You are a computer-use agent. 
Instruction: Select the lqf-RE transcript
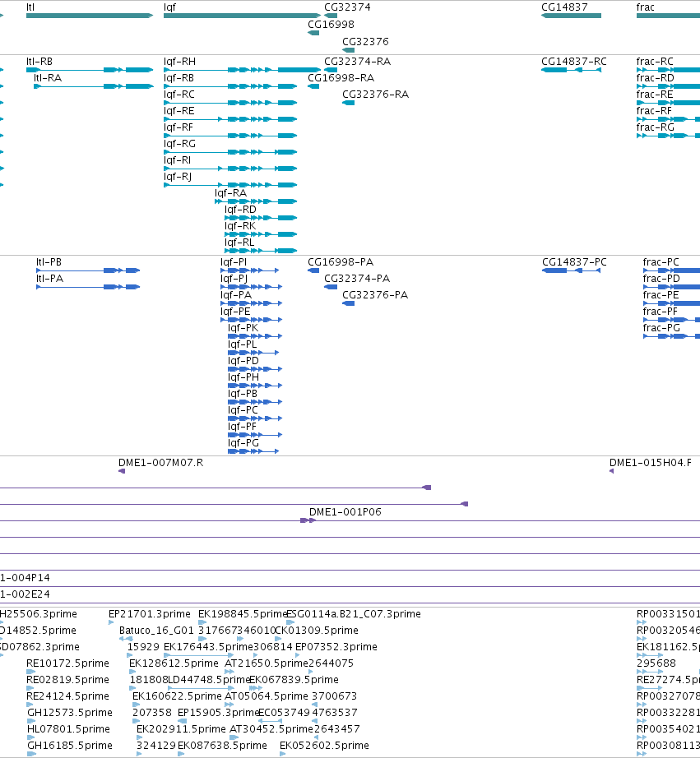(x=230, y=119)
